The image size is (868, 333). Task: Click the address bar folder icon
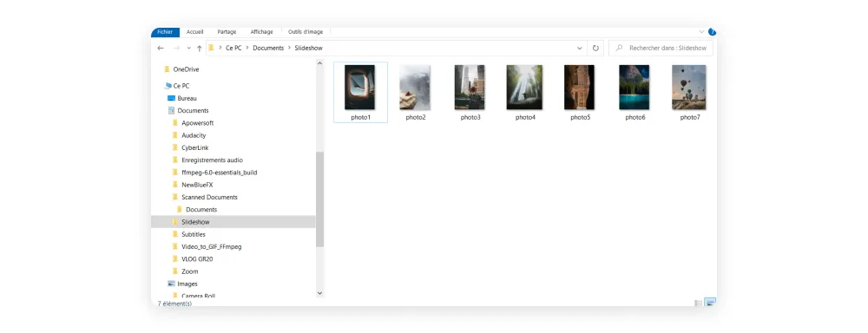211,48
